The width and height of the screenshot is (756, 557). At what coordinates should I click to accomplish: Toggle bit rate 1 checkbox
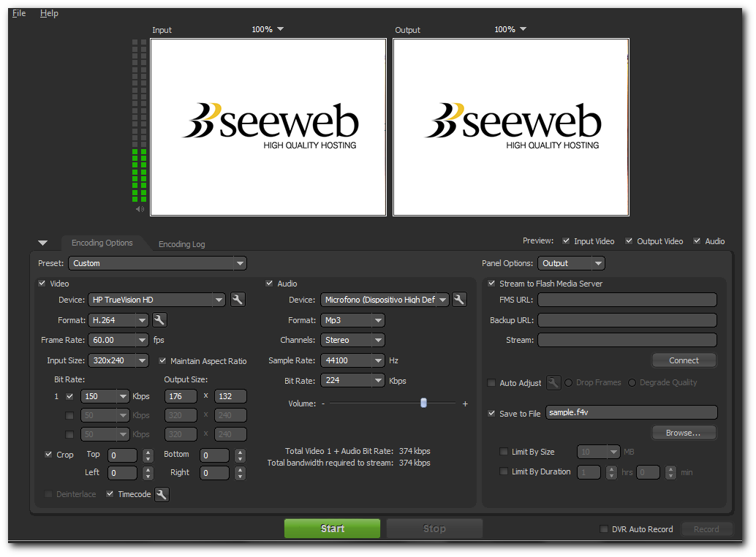[70, 396]
